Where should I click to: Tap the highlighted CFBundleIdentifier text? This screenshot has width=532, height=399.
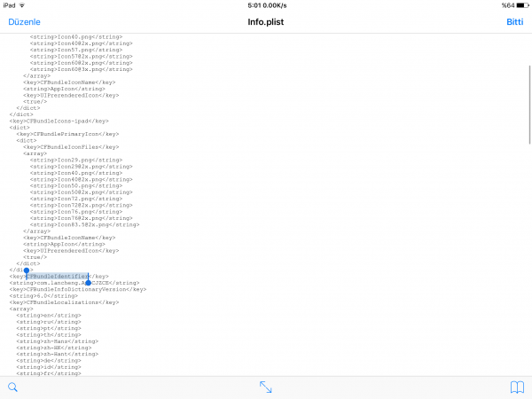click(58, 277)
